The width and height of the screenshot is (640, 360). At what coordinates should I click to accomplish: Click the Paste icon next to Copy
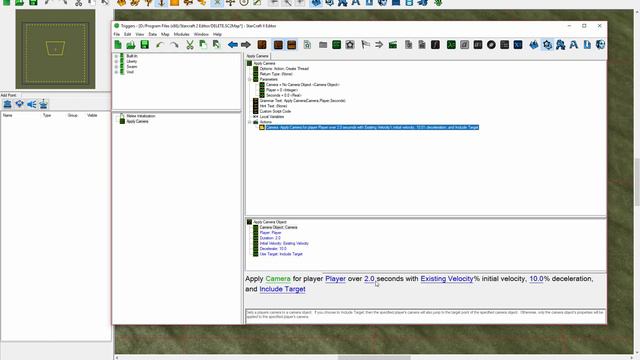(216, 45)
